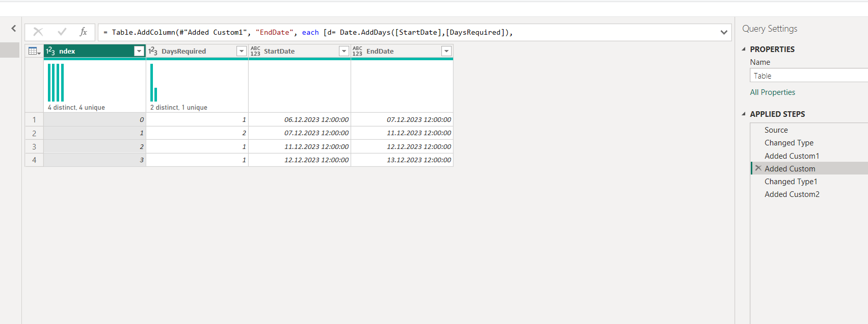Select the ndex column header
Screen dimensions: 868x324
tap(95, 51)
